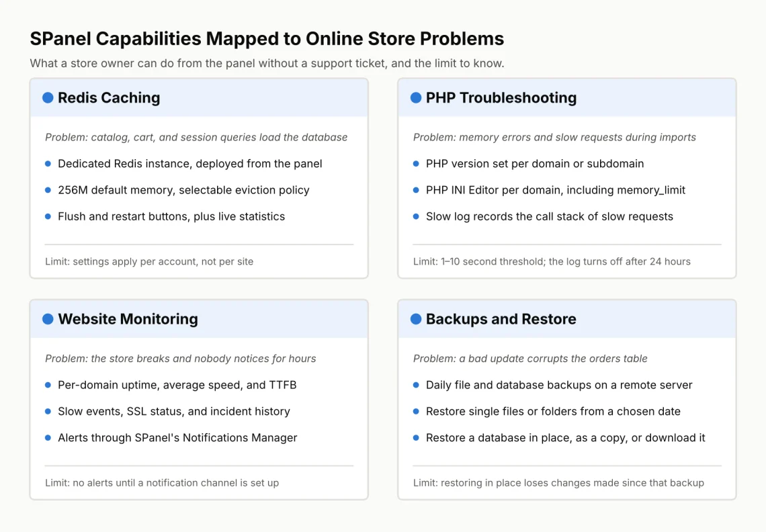Select the Redis Caching card heading
766x532 pixels.
point(109,97)
